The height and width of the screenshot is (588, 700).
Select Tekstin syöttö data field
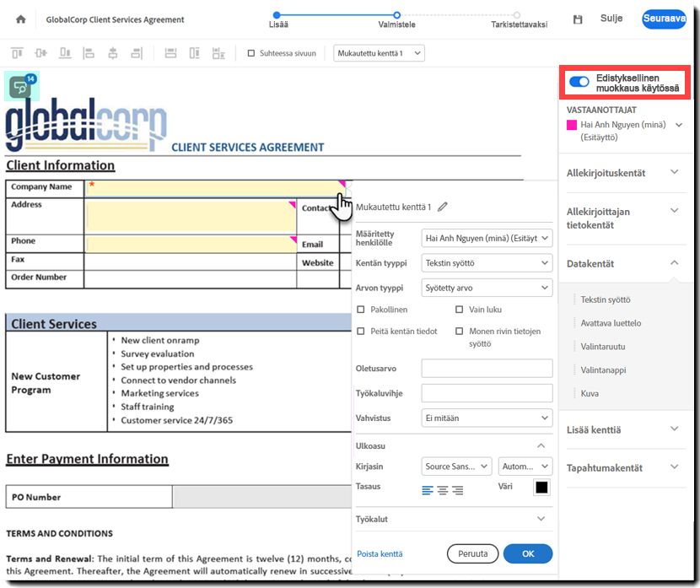pyautogui.click(x=606, y=299)
